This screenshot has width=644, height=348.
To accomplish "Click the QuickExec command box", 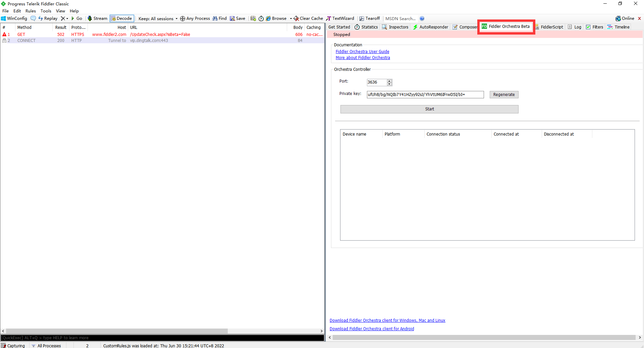I will [x=162, y=338].
